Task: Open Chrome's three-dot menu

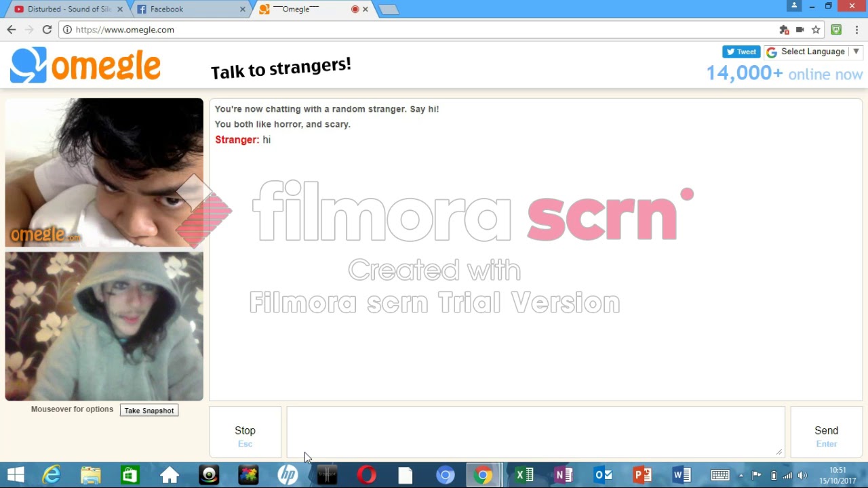Action: (857, 30)
